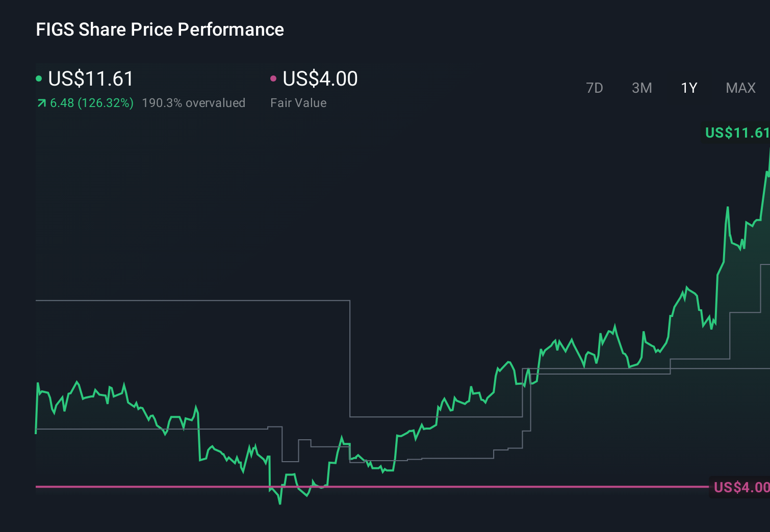
Task: Toggle the share price series via its green dot
Action: [x=39, y=78]
